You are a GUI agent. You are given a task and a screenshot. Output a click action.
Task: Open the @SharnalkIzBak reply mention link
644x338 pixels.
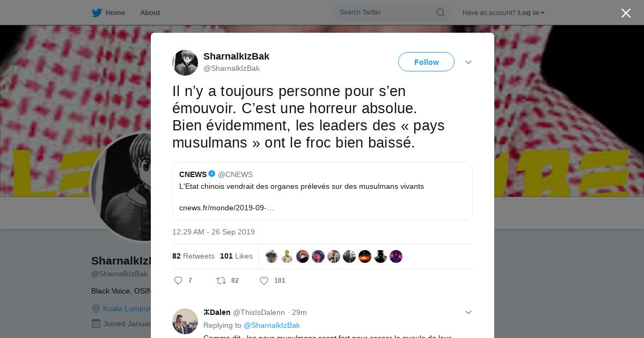272,325
